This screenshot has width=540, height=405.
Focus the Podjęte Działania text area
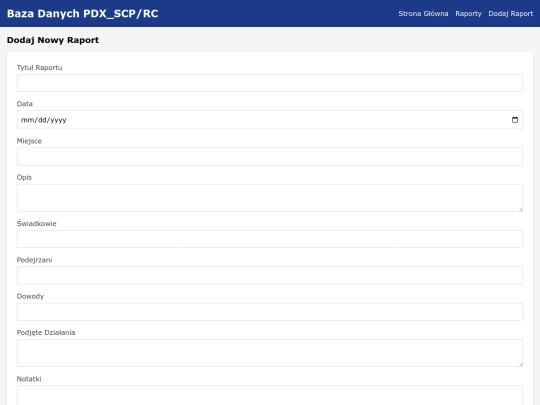tap(270, 353)
